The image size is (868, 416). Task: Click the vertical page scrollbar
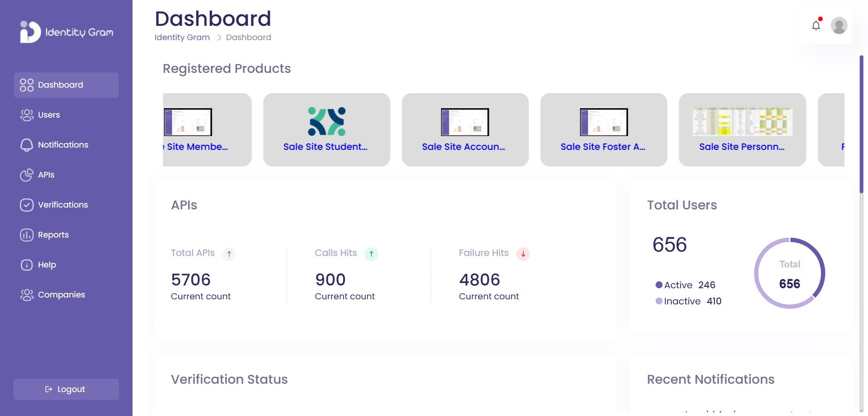coord(861,125)
